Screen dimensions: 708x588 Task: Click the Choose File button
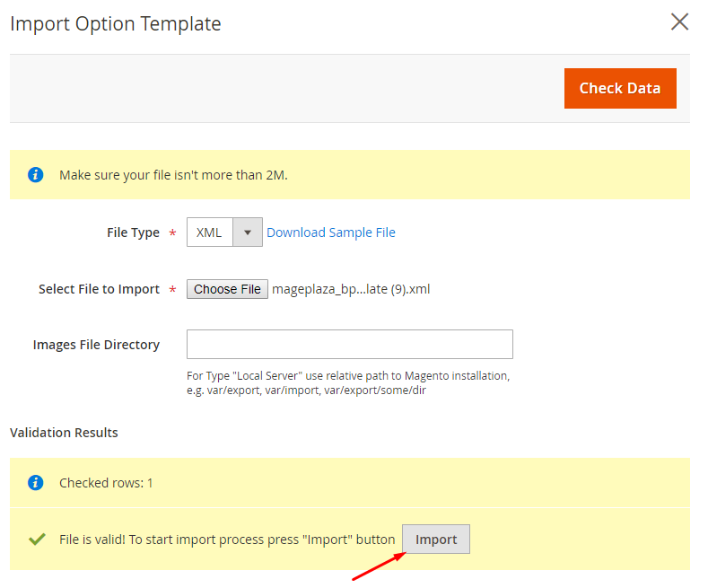pos(227,289)
